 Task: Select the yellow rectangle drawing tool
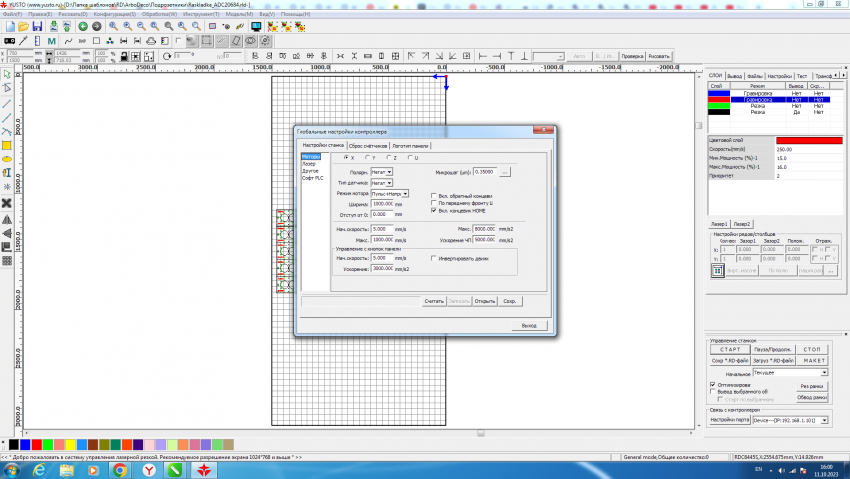(7, 145)
